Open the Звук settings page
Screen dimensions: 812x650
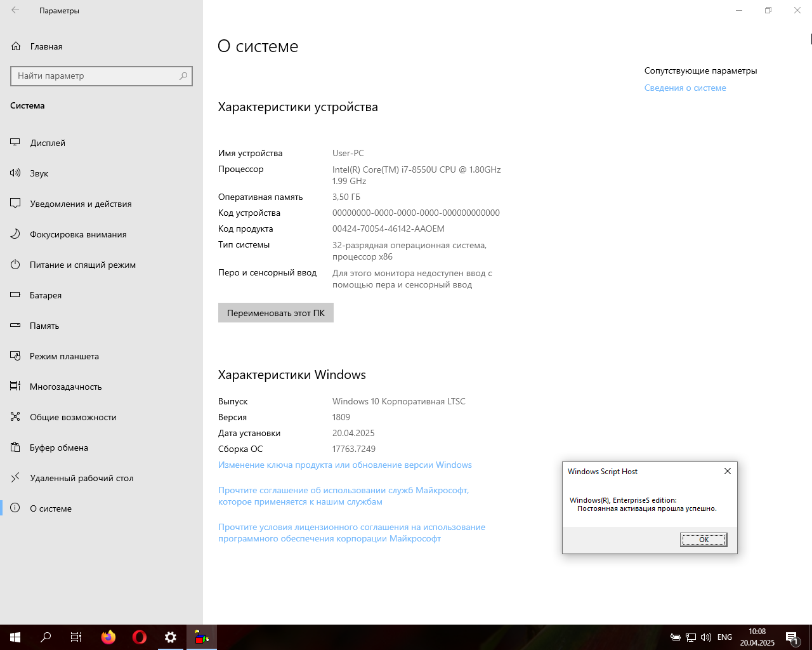pyautogui.click(x=101, y=173)
